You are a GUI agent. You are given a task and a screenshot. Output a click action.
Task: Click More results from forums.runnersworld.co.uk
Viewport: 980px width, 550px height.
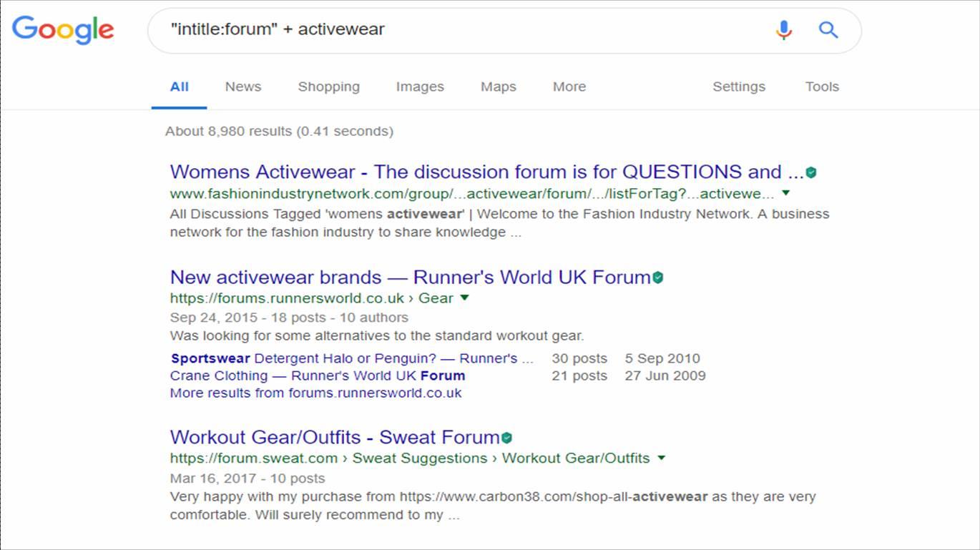point(316,393)
